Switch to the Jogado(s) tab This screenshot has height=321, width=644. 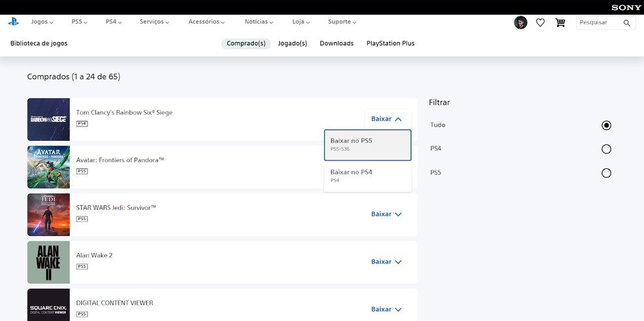(293, 44)
